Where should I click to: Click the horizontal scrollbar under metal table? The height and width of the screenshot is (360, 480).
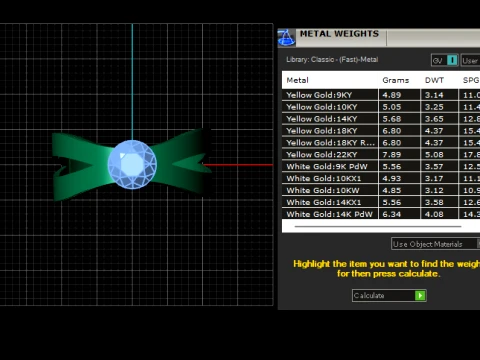coord(378,226)
